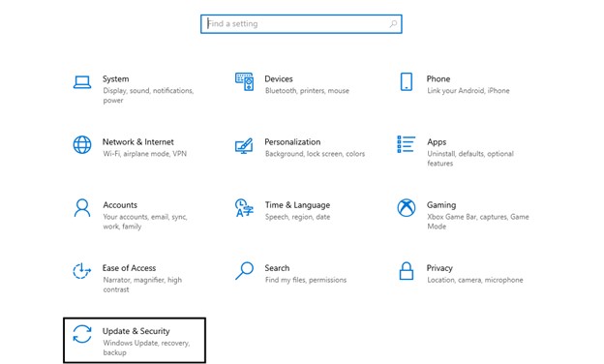Click the Ease of Access icon
604x364 pixels.
click(x=81, y=271)
